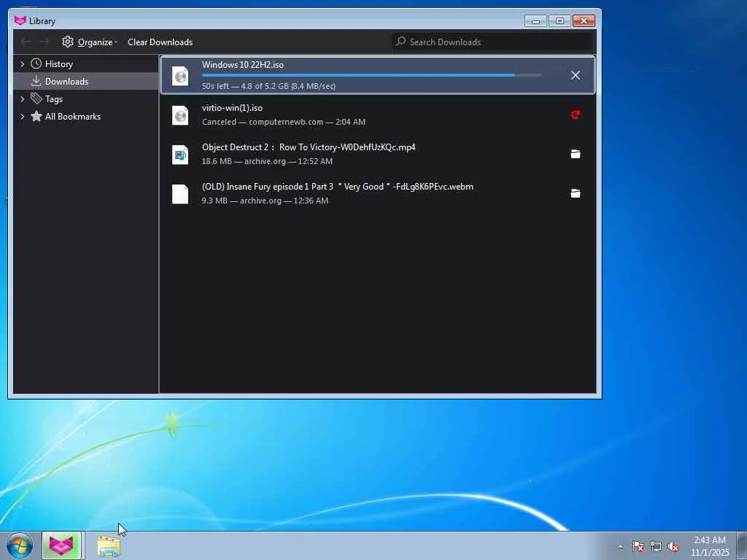Click 'Canceled — computernewb.com — 2:04 AM' text

[284, 122]
